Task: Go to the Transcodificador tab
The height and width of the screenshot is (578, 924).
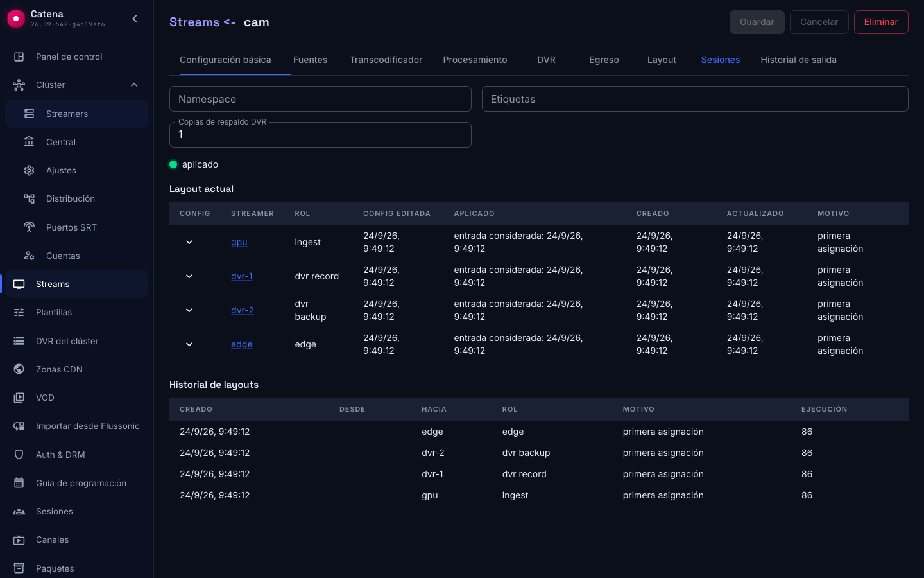Action: [x=386, y=60]
